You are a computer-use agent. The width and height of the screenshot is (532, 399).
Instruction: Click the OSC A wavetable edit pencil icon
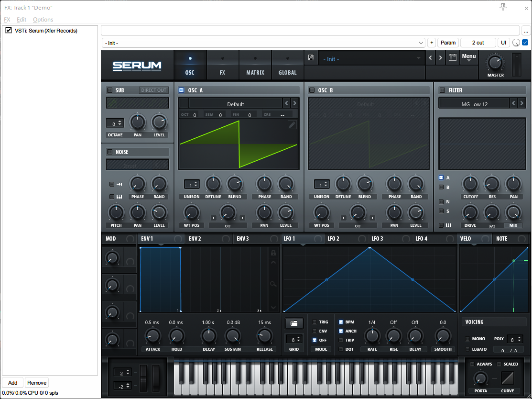(292, 125)
